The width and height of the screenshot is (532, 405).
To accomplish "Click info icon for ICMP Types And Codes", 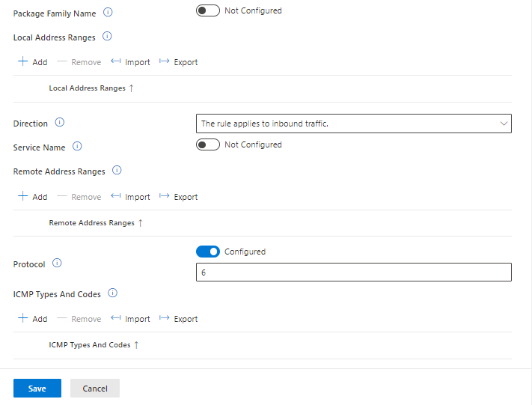I will [x=112, y=293].
